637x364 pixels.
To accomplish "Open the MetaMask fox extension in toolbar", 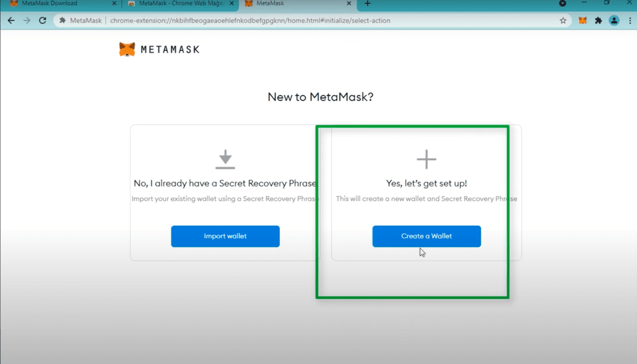I will click(583, 20).
